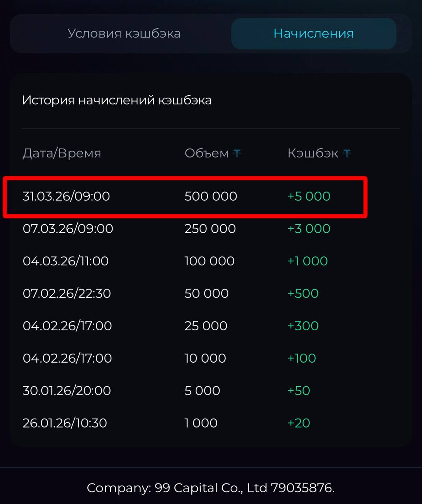Screen dimensions: 422x504
Task: Switch to the Условия кэшбэка tab
Action: 124,33
